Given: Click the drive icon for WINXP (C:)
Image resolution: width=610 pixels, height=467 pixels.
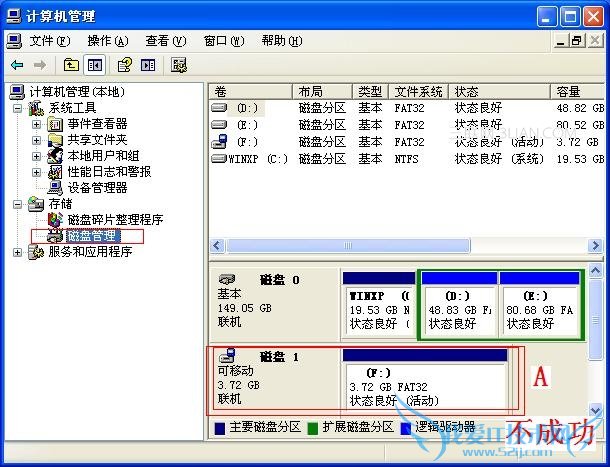Looking at the screenshot, I should pos(219,159).
